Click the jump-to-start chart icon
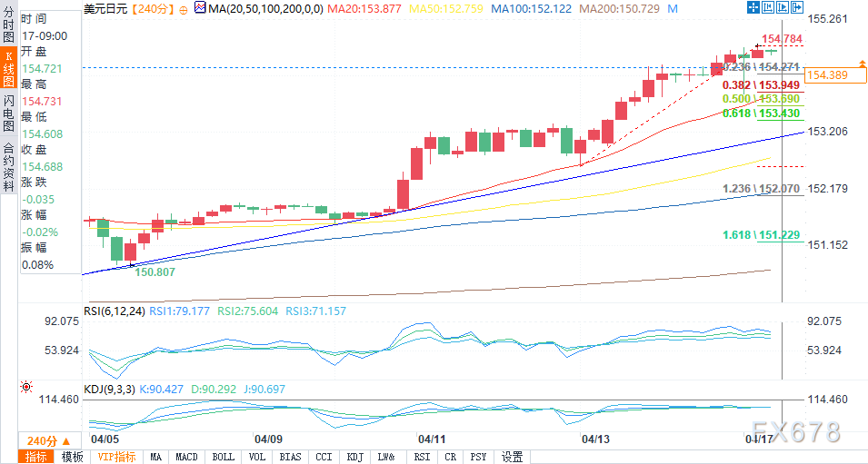 [x=768, y=7]
